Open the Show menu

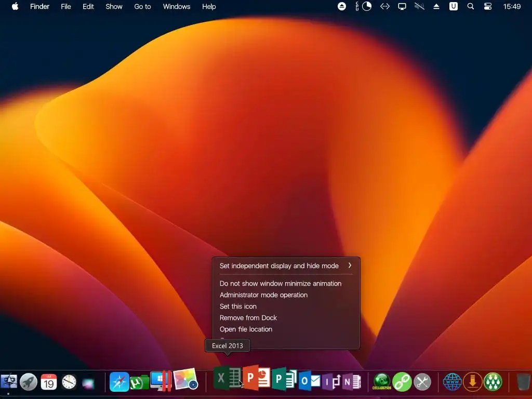(114, 6)
